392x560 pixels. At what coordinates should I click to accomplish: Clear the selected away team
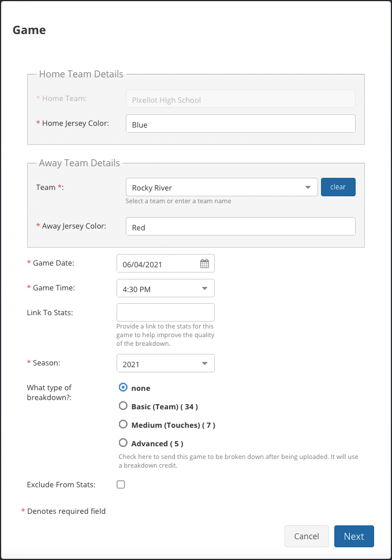[x=338, y=187]
